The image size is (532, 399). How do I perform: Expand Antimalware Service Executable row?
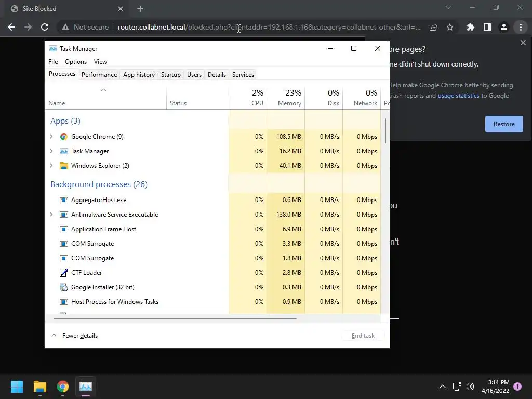[51, 215]
